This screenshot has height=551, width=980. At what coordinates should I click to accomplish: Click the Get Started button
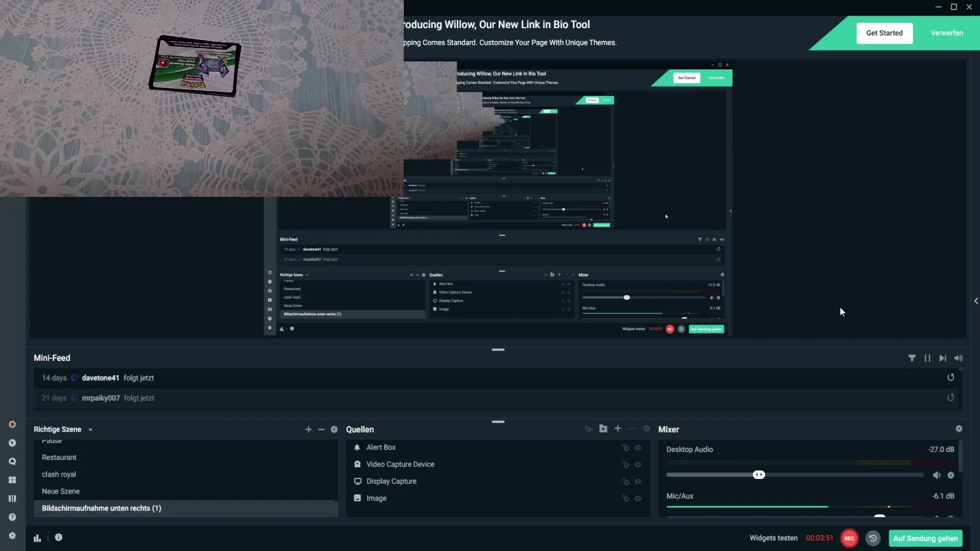(x=884, y=33)
